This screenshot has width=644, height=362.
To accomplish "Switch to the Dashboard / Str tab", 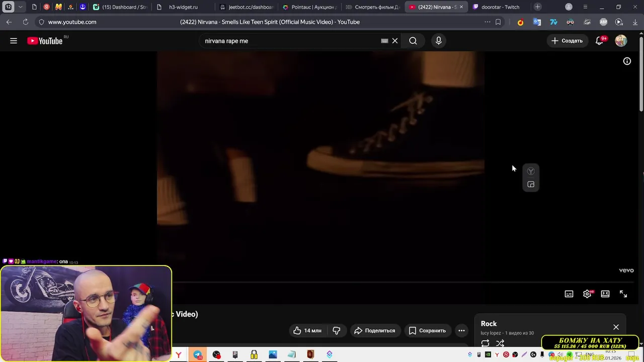I will click(x=120, y=7).
